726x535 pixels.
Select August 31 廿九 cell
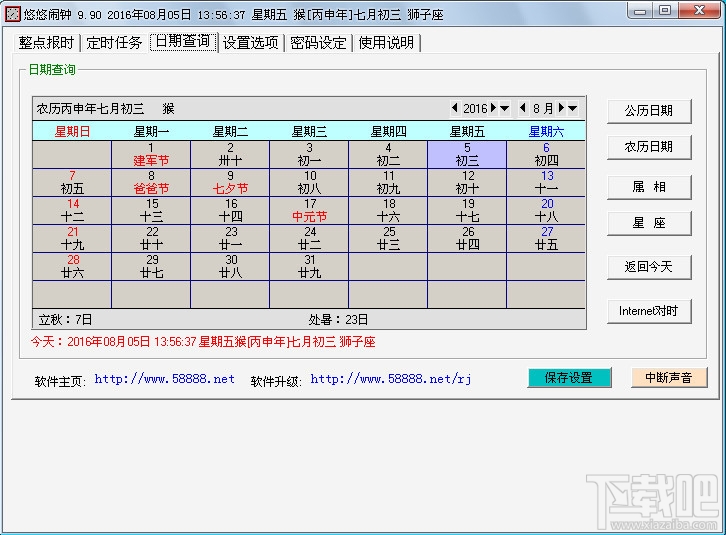[309, 267]
